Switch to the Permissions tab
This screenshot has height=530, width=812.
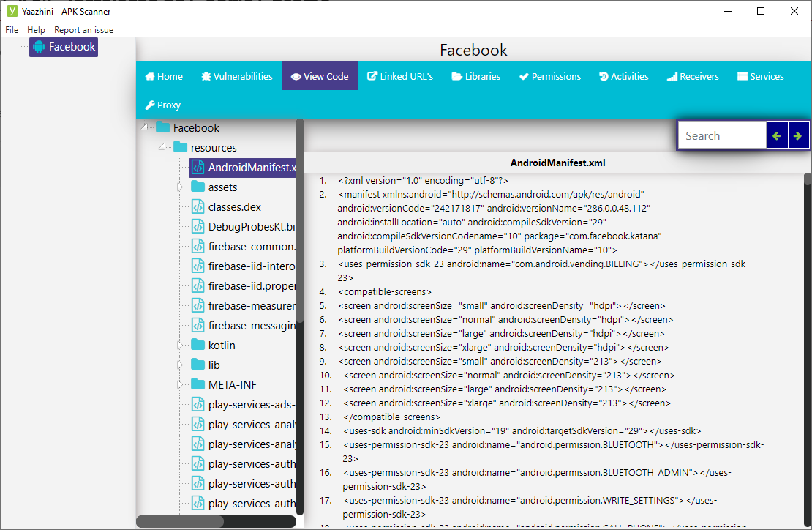tap(551, 76)
